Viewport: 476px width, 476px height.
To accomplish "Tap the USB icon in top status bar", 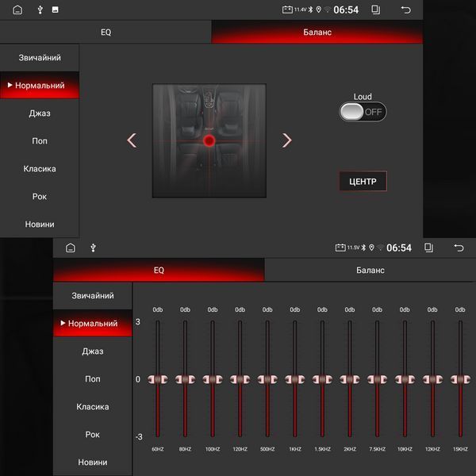I will (x=40, y=10).
